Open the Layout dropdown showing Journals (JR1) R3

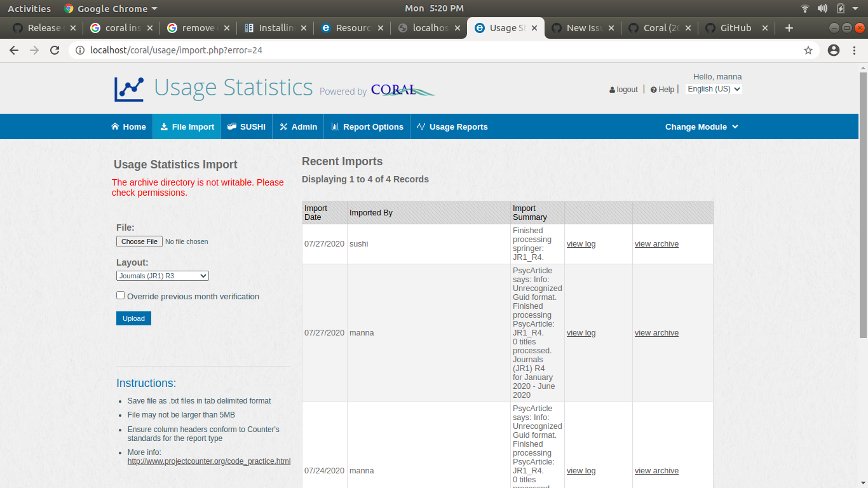[x=162, y=275]
